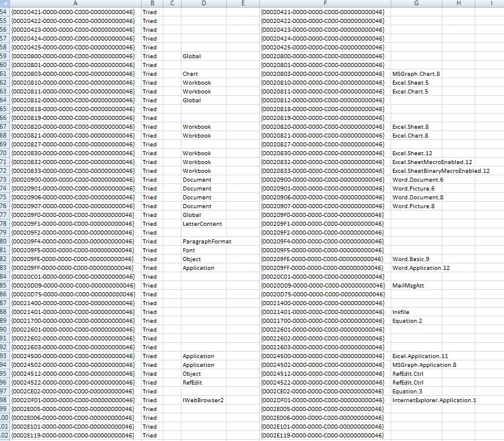This screenshot has width=504, height=441.
Task: Click cell with Word.Picture.8
Action: [x=416, y=206]
